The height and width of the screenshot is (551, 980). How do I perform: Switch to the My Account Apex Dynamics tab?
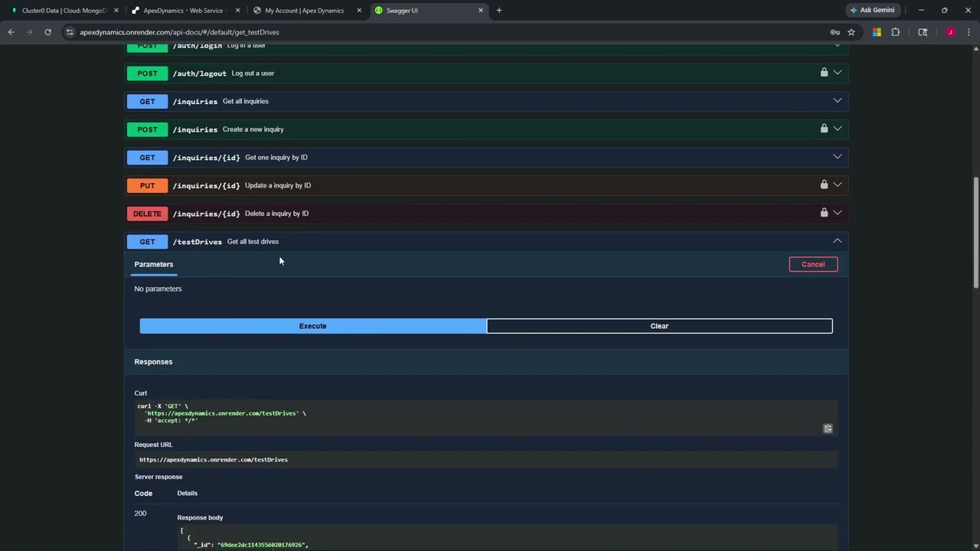[307, 11]
